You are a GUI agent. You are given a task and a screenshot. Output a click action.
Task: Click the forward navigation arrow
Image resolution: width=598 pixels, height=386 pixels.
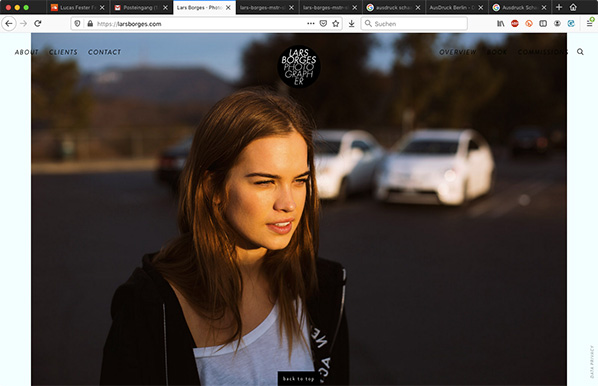click(x=24, y=24)
